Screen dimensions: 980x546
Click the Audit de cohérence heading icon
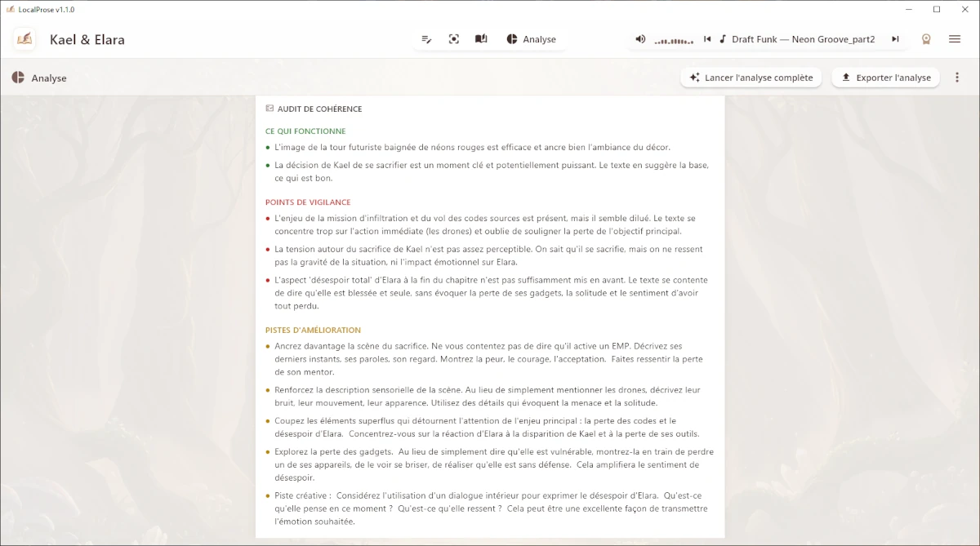click(269, 109)
